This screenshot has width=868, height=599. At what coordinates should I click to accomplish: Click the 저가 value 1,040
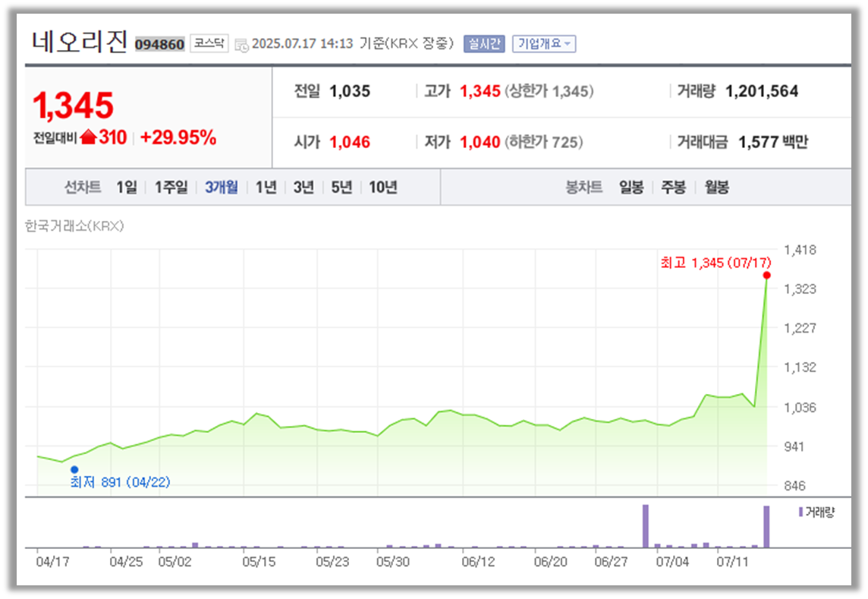pyautogui.click(x=480, y=143)
